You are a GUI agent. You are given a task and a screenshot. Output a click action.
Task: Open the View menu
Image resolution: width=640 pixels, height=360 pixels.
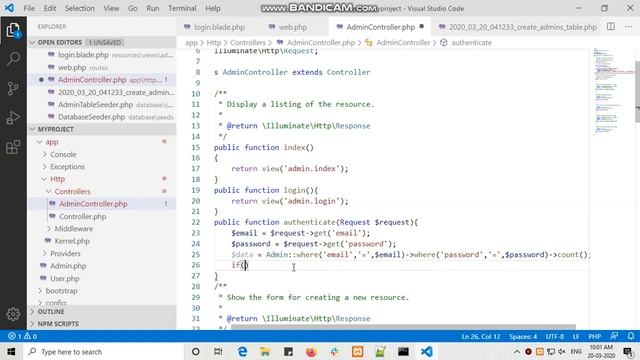click(x=111, y=8)
